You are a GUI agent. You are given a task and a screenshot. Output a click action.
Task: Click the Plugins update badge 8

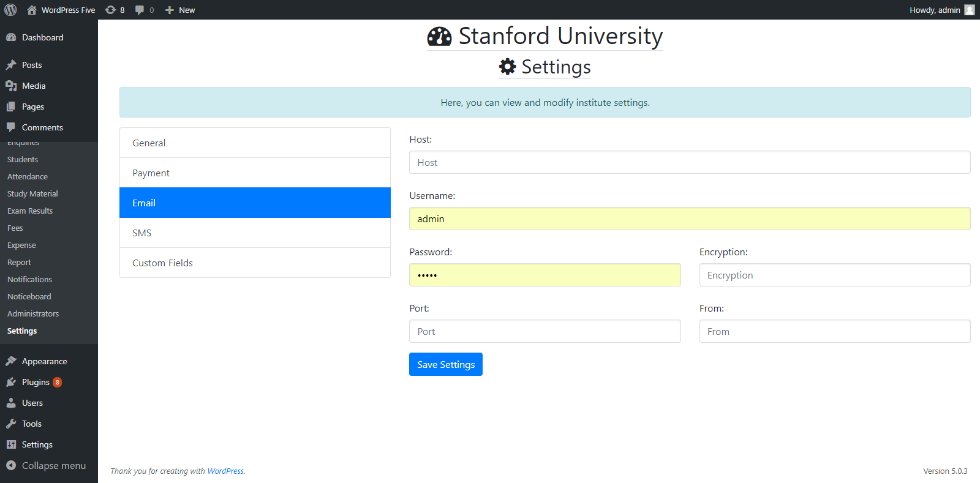(57, 382)
